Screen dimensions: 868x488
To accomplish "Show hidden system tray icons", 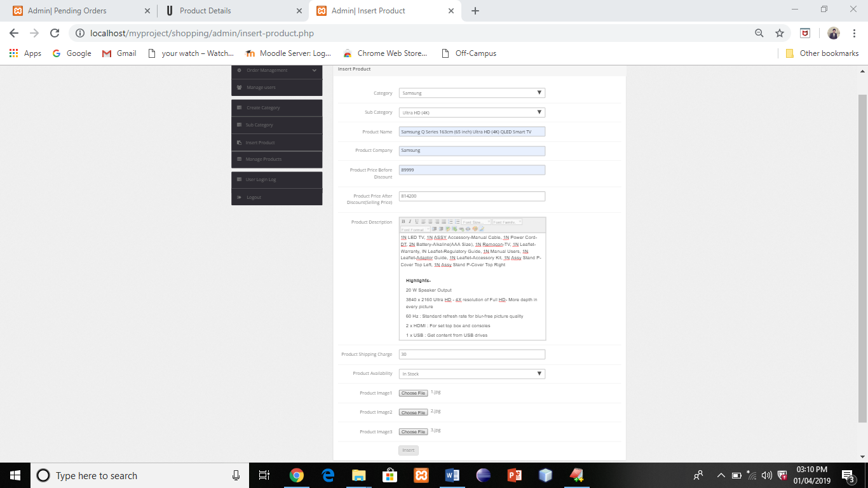I will tap(721, 475).
